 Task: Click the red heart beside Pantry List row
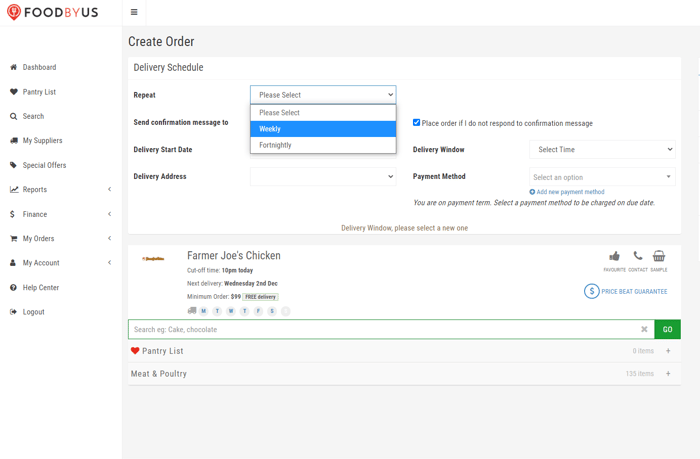tap(135, 351)
